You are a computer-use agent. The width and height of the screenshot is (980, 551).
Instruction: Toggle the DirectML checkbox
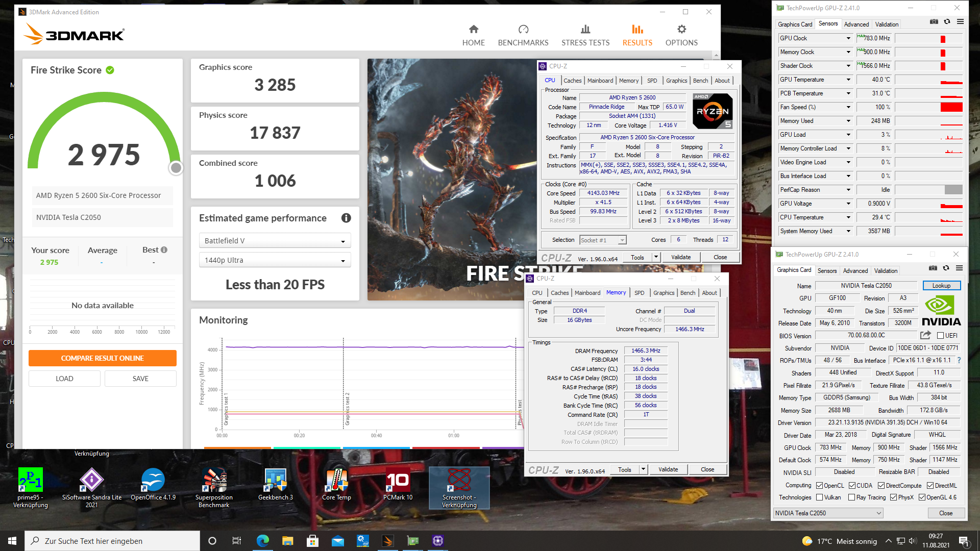coord(930,486)
